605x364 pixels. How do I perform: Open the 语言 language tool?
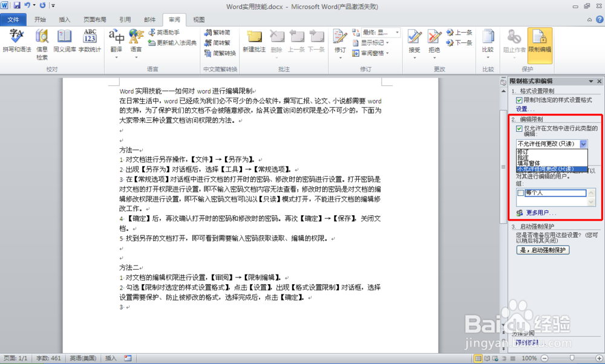[136, 44]
